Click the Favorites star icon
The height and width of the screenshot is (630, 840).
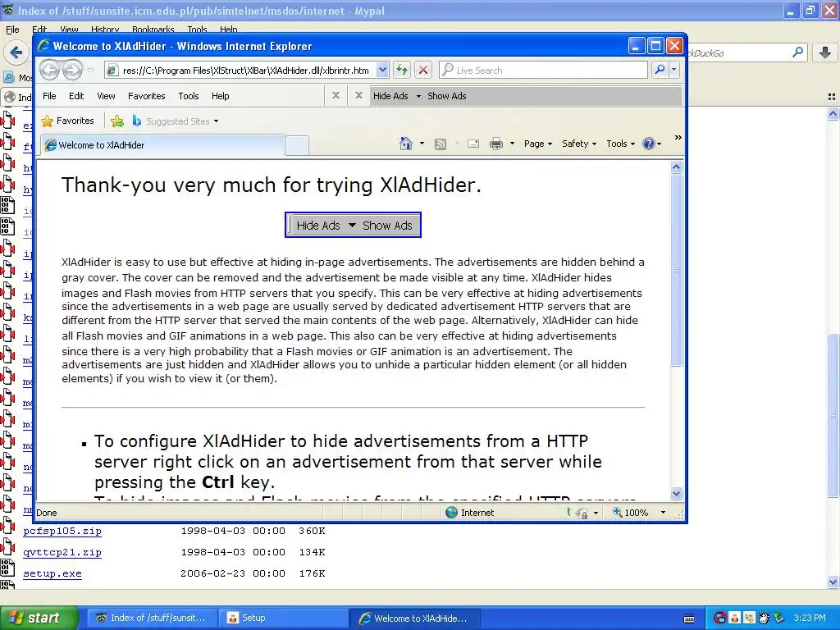[x=47, y=121]
